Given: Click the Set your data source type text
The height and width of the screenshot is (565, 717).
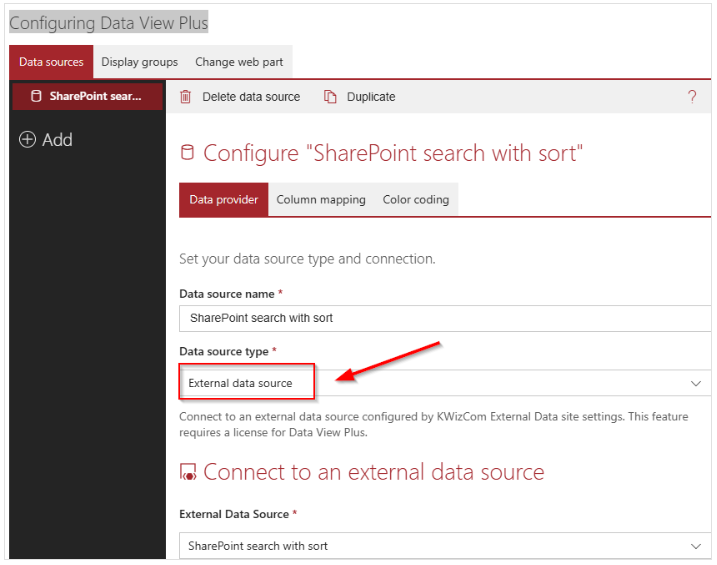Looking at the screenshot, I should [307, 259].
